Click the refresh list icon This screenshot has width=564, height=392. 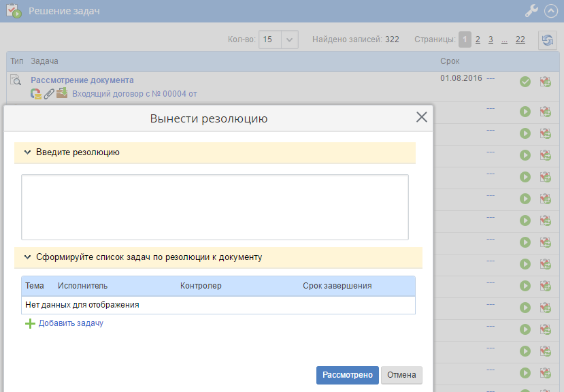pyautogui.click(x=547, y=40)
